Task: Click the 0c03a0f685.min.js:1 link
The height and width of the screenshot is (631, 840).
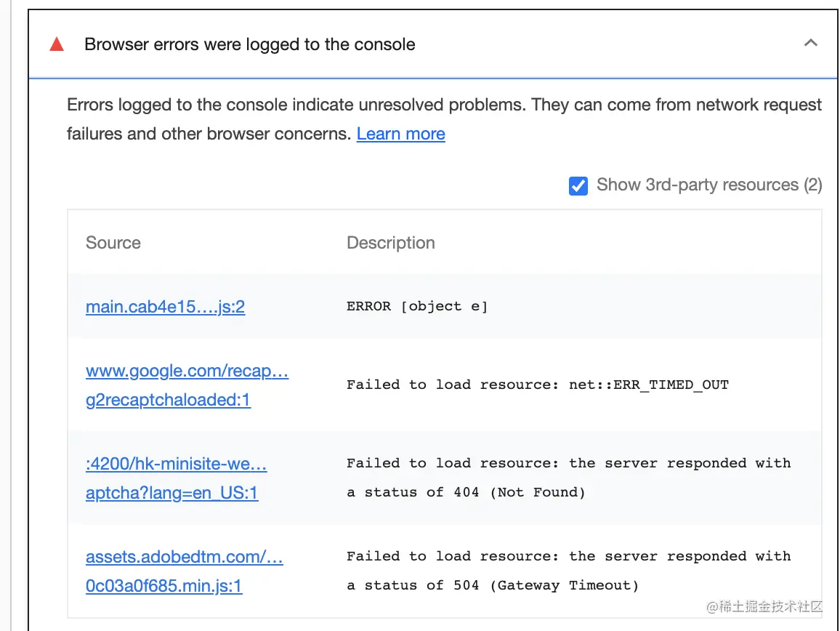Action: (x=163, y=586)
